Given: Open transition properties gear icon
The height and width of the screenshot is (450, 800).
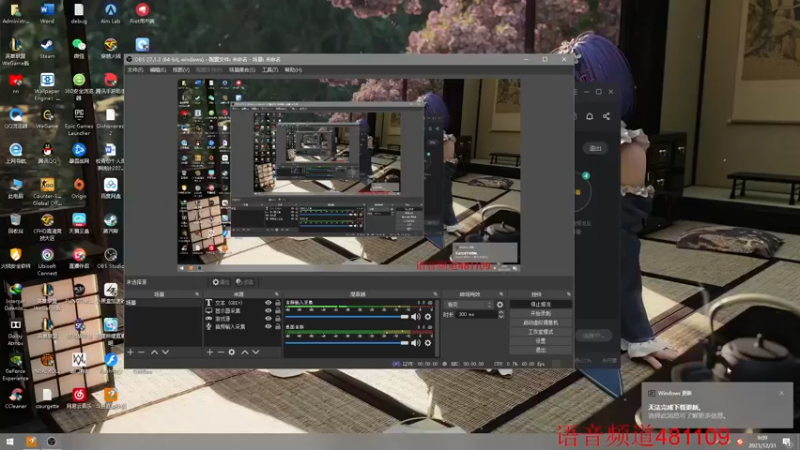Looking at the screenshot, I should point(500,305).
